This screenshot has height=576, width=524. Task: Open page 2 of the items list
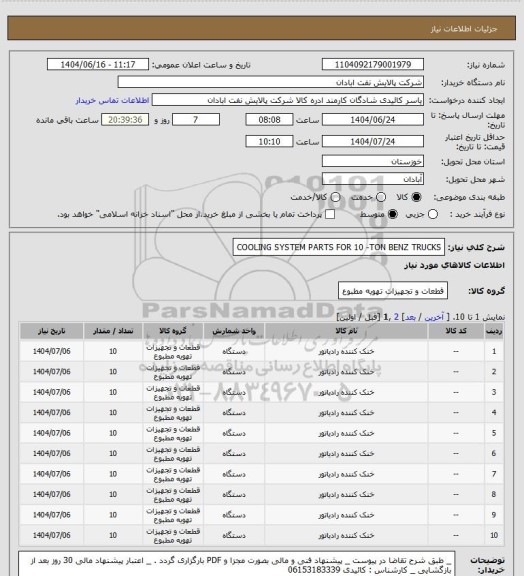[396, 317]
